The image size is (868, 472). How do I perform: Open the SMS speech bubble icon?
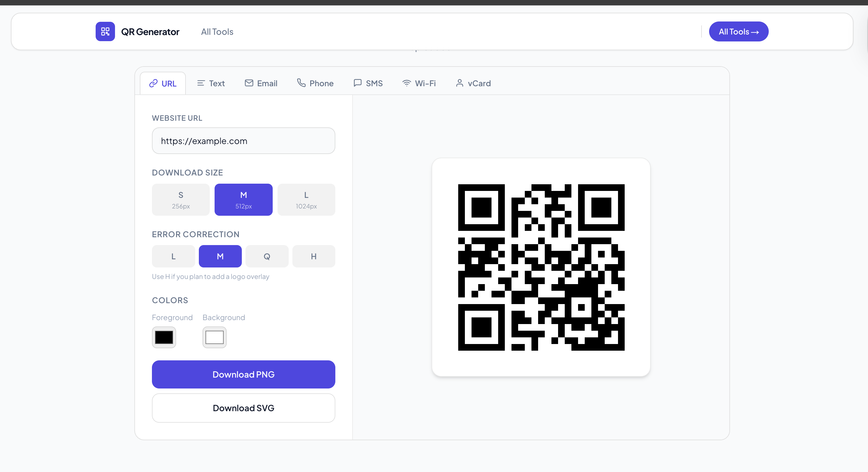(357, 83)
